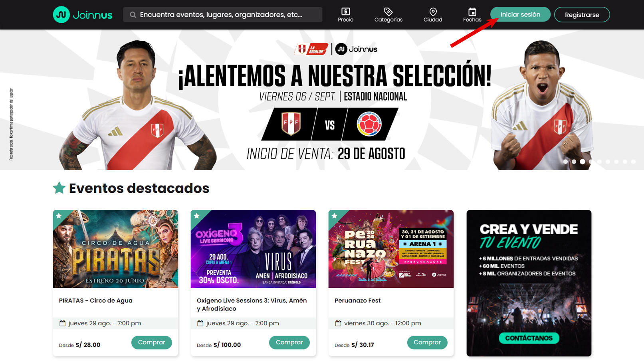Image resolution: width=644 pixels, height=362 pixels.
Task: Click the magnifier icon in search bar
Action: (133, 15)
